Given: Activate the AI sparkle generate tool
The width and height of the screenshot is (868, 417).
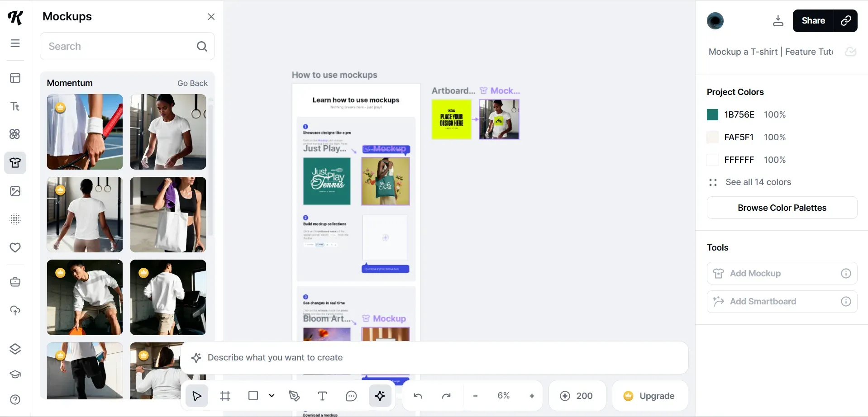Looking at the screenshot, I should click(380, 396).
